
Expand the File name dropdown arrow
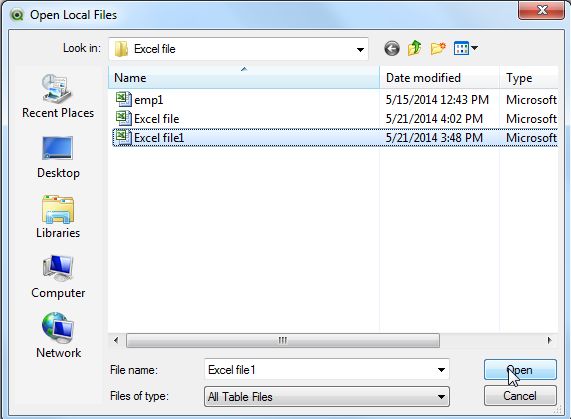[441, 370]
